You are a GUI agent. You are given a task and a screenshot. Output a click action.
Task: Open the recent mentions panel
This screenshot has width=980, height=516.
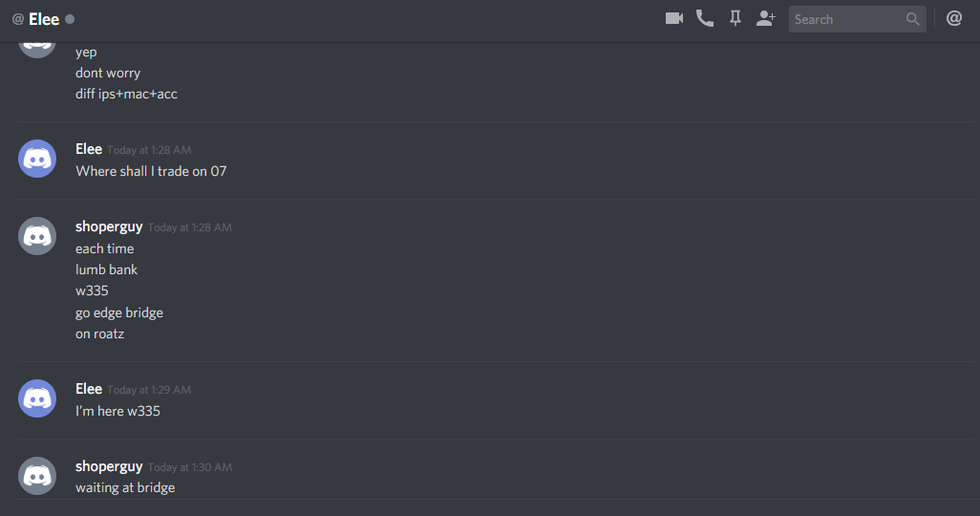(x=954, y=19)
